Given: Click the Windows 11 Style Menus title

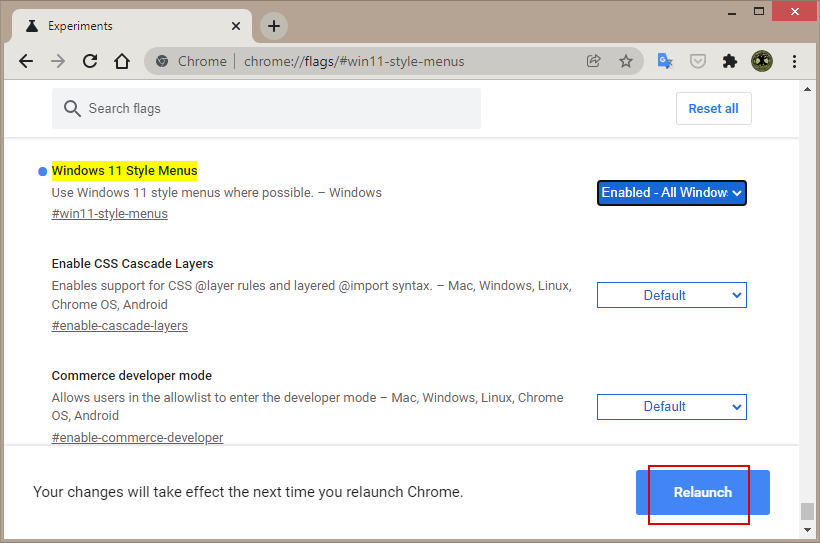Looking at the screenshot, I should coord(124,171).
